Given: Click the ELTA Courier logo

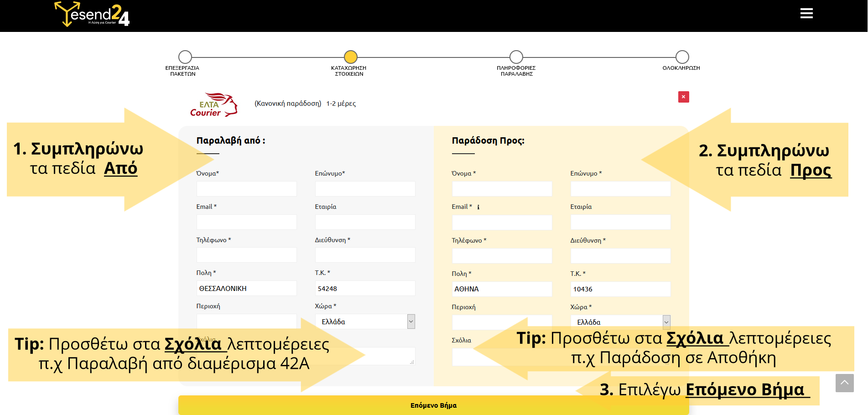Looking at the screenshot, I should [x=214, y=105].
